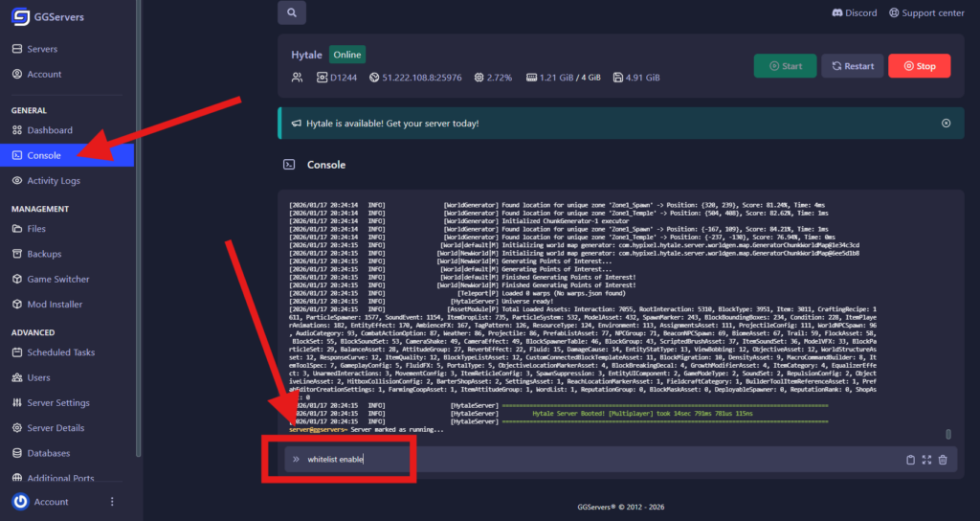Restart the Hytale server

tap(852, 66)
